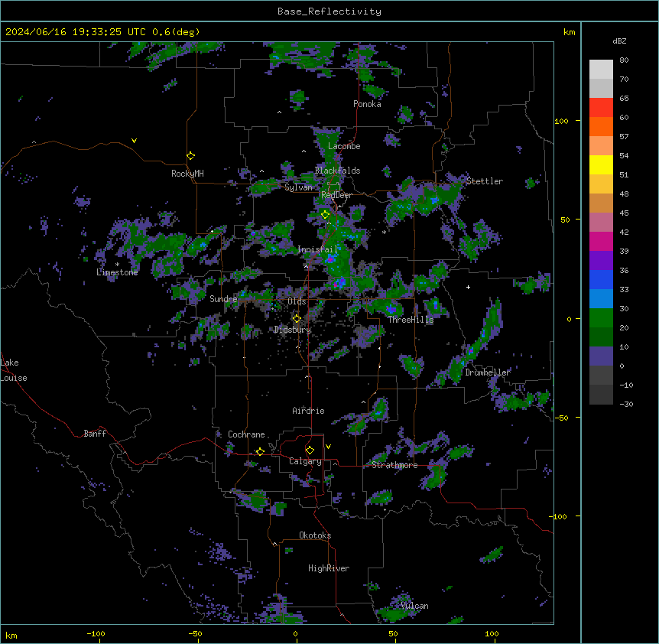
Task: Click the Stettler city label
Action: (x=485, y=181)
